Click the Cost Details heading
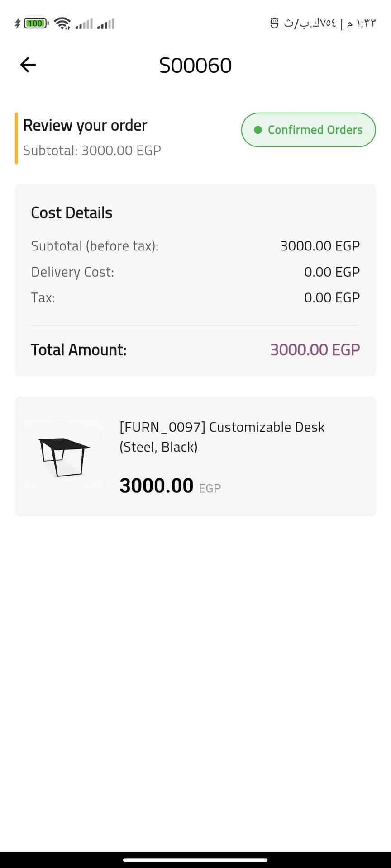This screenshot has width=391, height=868. pyautogui.click(x=72, y=213)
